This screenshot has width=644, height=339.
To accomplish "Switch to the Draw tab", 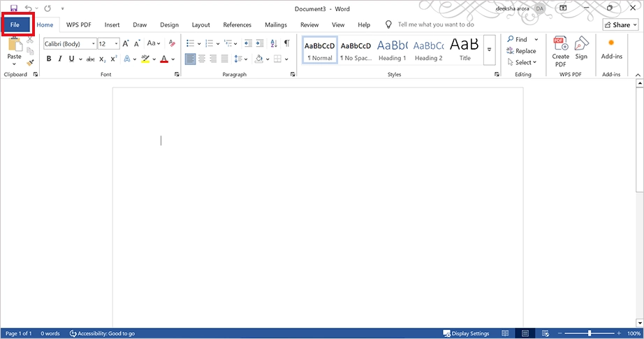I will click(140, 24).
